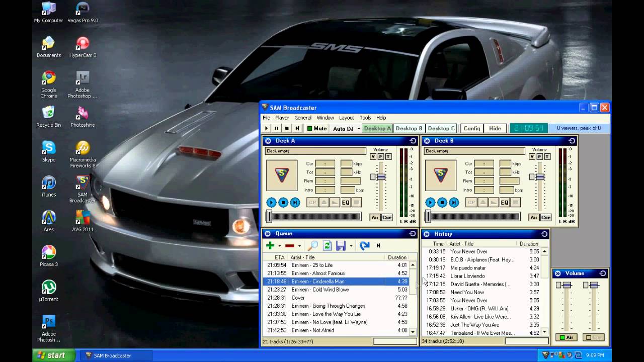
Task: Switch to the Desktop C tab
Action: tap(441, 129)
